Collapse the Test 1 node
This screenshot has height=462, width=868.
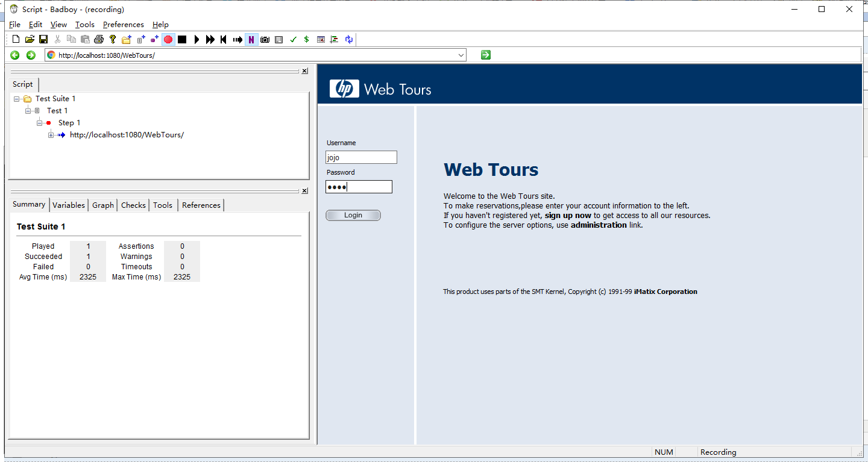(28, 111)
